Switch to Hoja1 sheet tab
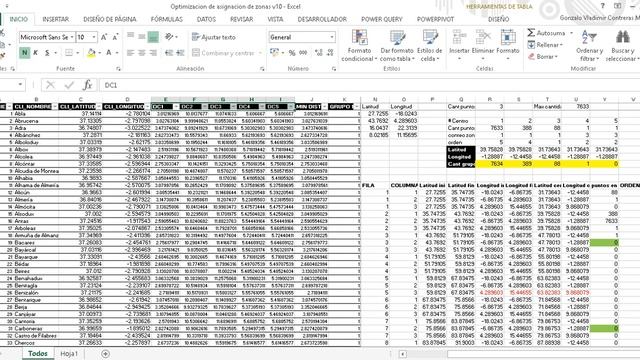640x360 pixels. pos(69,353)
